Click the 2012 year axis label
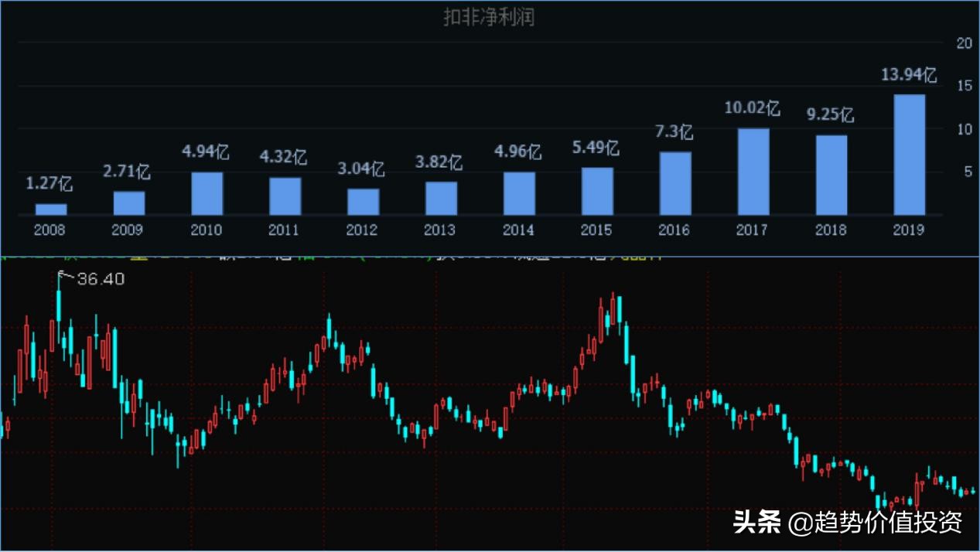 click(x=362, y=230)
